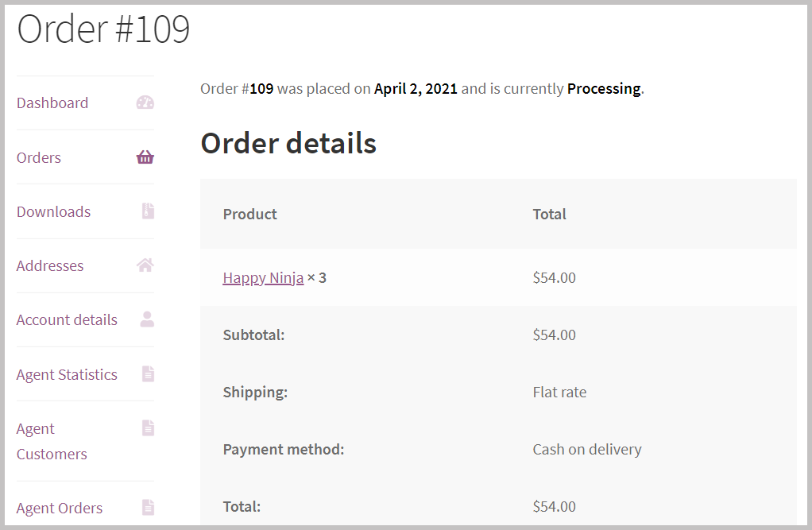The height and width of the screenshot is (530, 812).
Task: View the Agent Statistics menu label
Action: point(67,375)
